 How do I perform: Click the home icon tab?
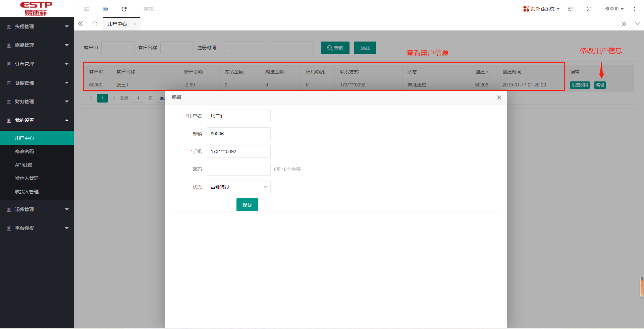95,24
